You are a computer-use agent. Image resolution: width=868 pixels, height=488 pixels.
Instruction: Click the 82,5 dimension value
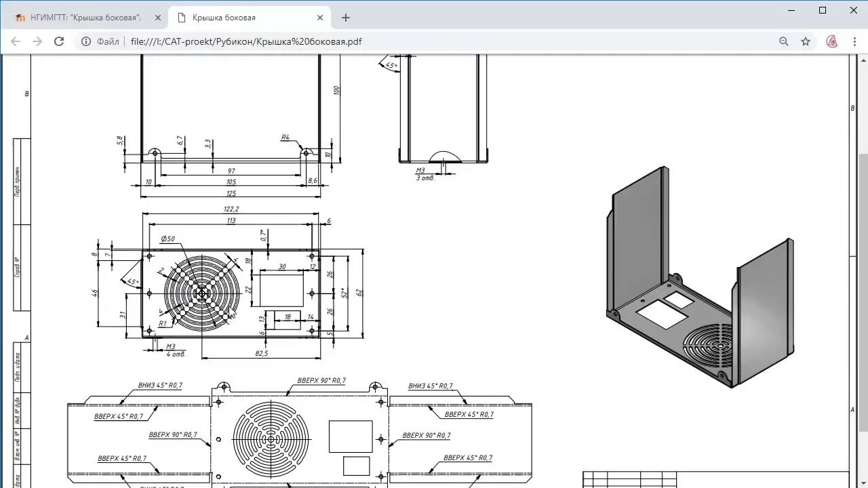(261, 353)
